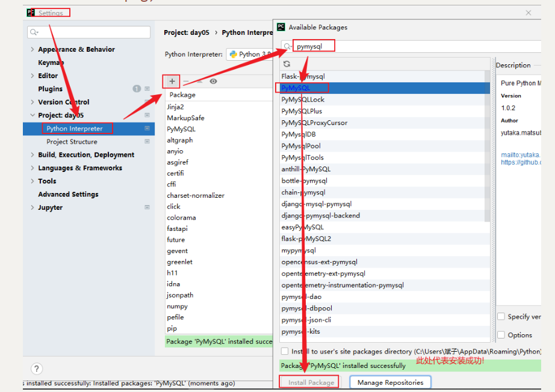Click the update badge next to Plugins
555x392 pixels.
(137, 89)
